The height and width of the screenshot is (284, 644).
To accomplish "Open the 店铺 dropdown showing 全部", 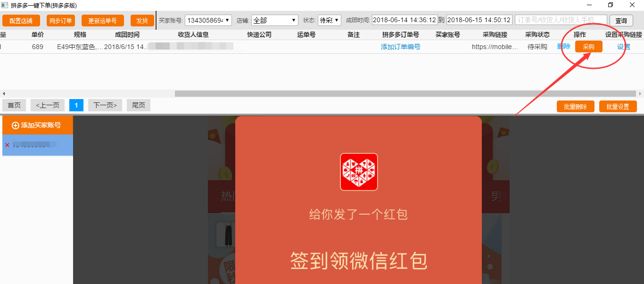I will click(x=275, y=20).
